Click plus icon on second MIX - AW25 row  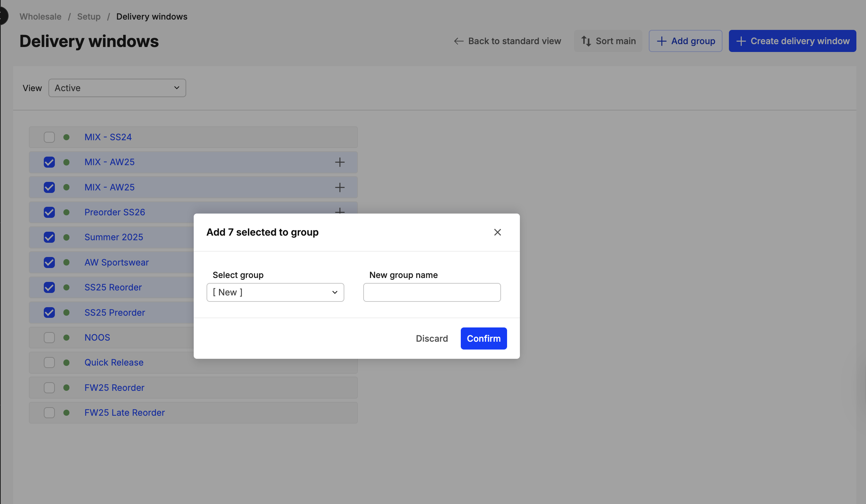point(340,187)
